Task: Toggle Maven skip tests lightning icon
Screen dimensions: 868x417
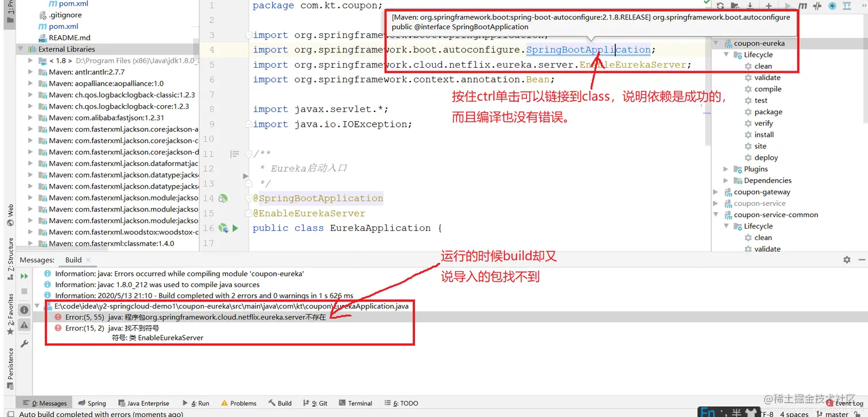Action: point(832,6)
